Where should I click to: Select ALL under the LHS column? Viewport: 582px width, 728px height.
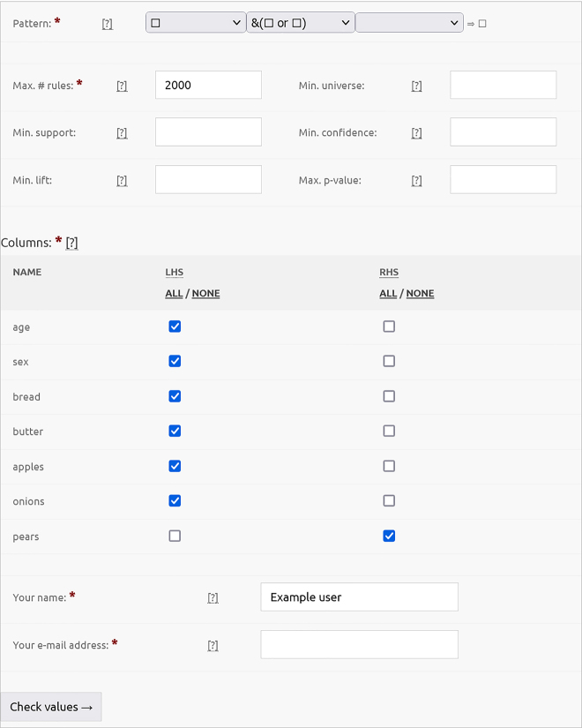pos(174,294)
